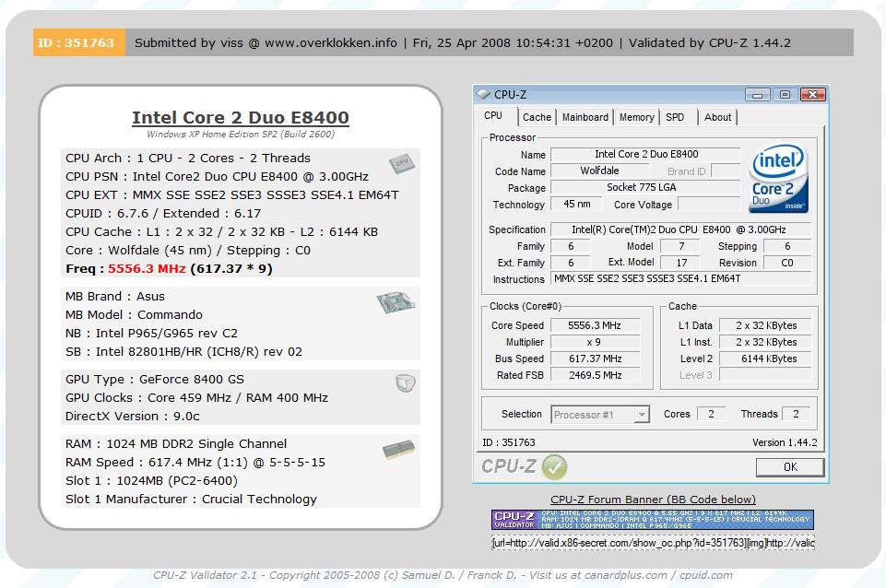886x588 pixels.
Task: Click the BB code URL input field
Action: (653, 543)
